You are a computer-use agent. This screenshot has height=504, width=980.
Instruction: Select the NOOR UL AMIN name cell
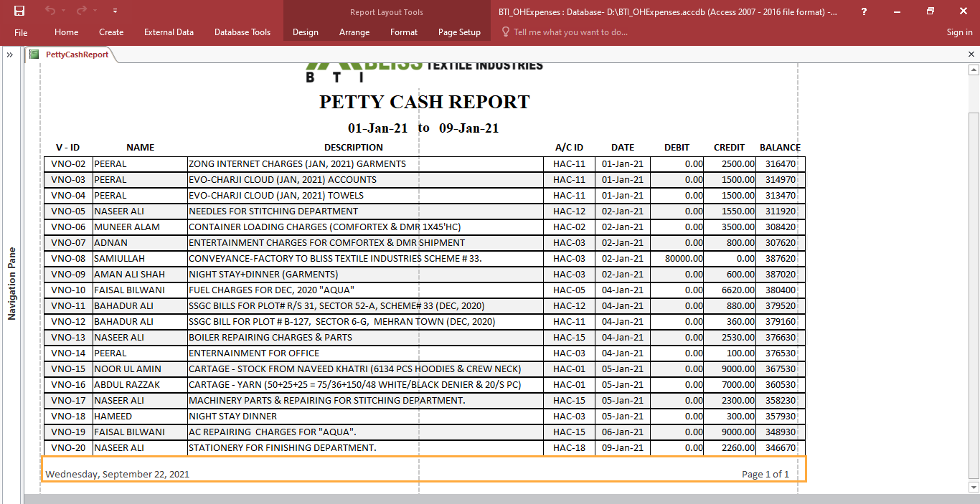point(140,369)
